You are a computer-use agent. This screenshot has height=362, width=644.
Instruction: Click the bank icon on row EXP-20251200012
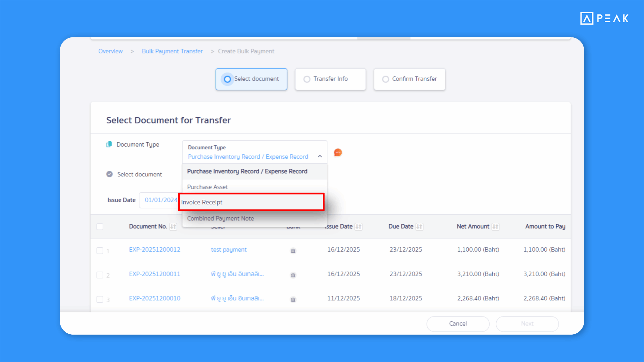[x=293, y=251]
